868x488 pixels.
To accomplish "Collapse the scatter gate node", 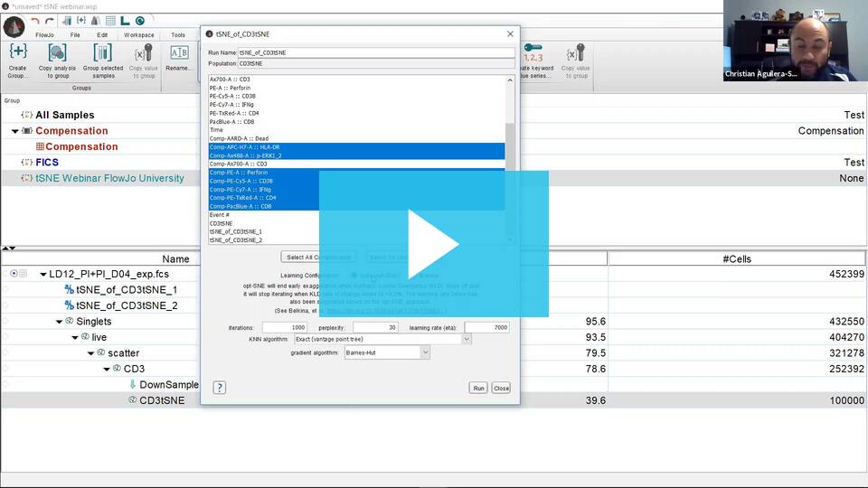I will click(90, 353).
